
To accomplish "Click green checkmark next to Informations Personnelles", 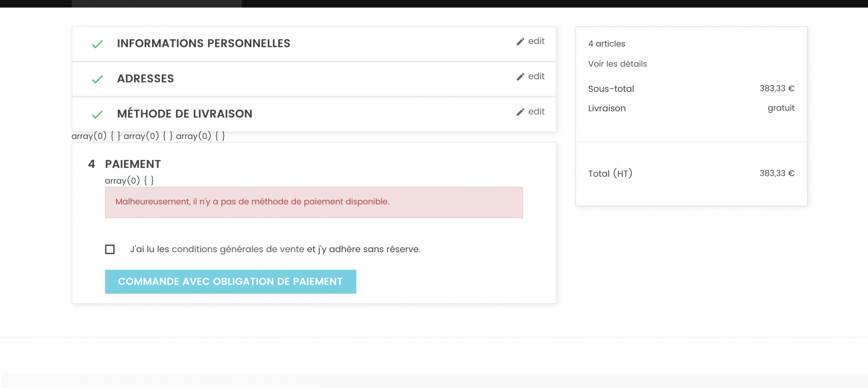I will 97,44.
